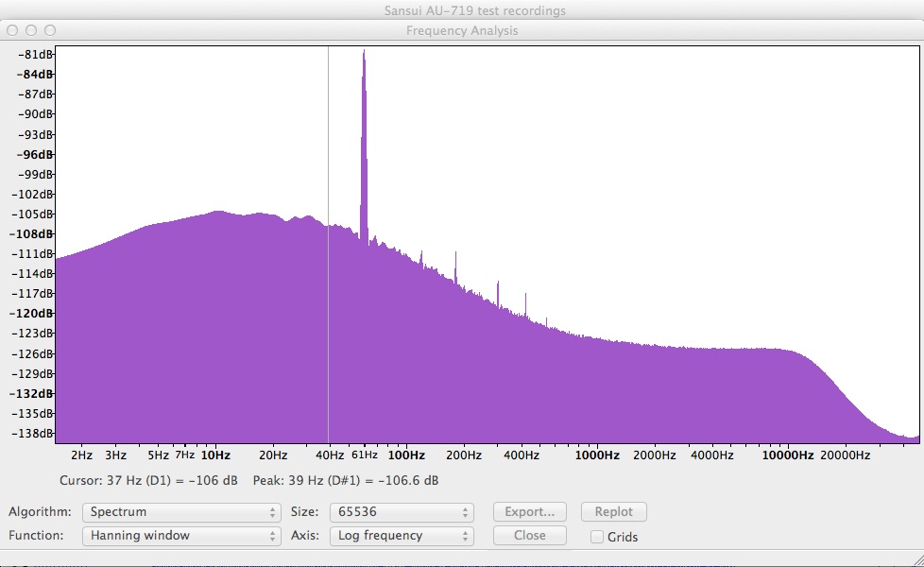Click the Replot button
The image size is (924, 567).
click(613, 511)
